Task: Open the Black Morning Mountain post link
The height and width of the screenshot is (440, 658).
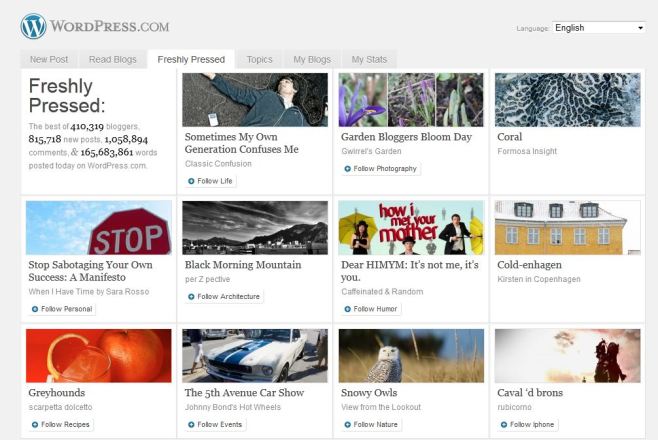Action: click(x=243, y=265)
